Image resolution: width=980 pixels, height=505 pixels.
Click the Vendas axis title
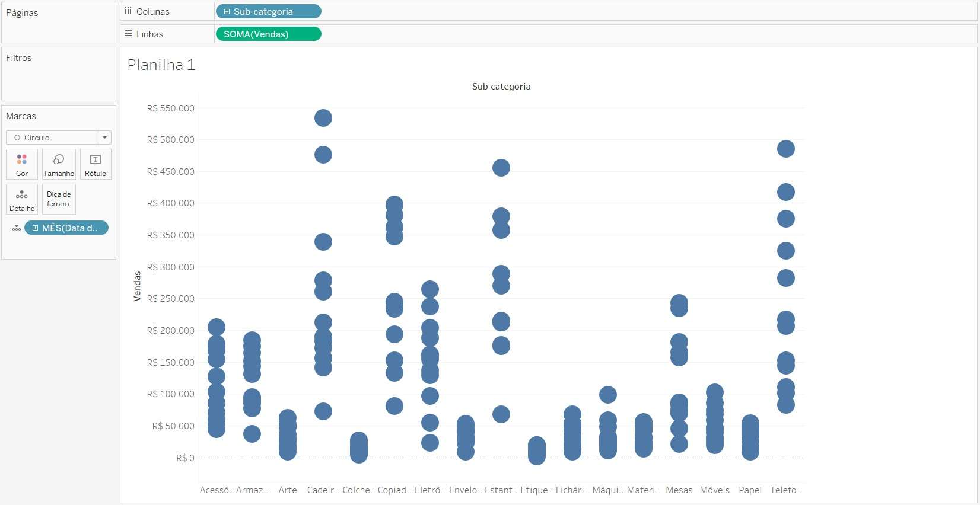tap(137, 286)
